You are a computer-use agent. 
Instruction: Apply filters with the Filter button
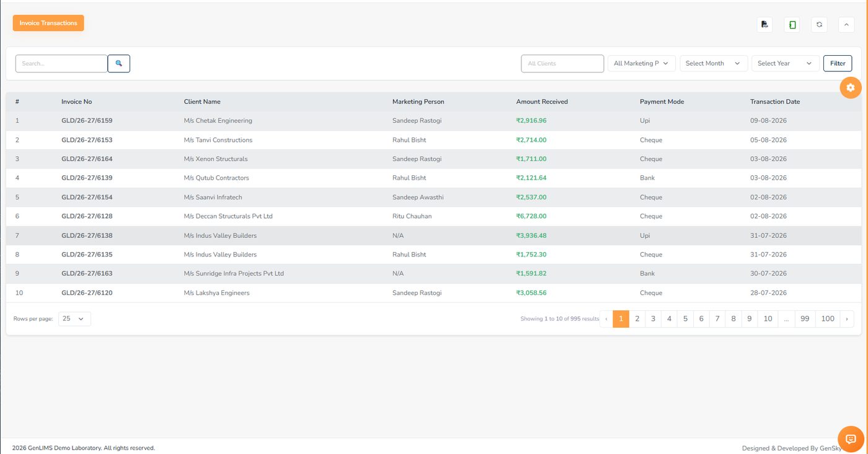pos(838,63)
